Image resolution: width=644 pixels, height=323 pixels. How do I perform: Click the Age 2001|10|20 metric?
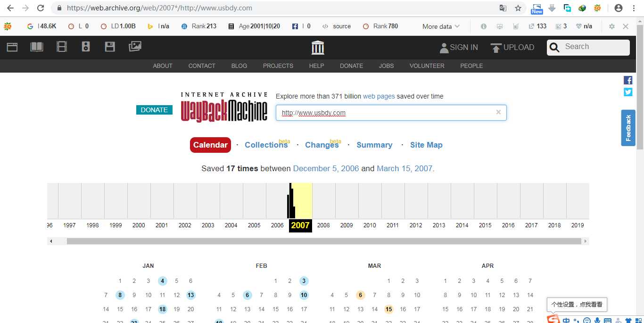click(x=254, y=26)
